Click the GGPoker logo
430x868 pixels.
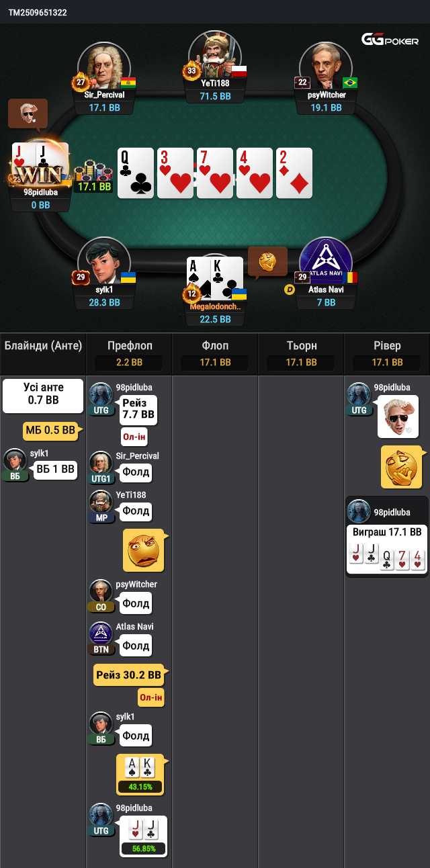point(390,40)
